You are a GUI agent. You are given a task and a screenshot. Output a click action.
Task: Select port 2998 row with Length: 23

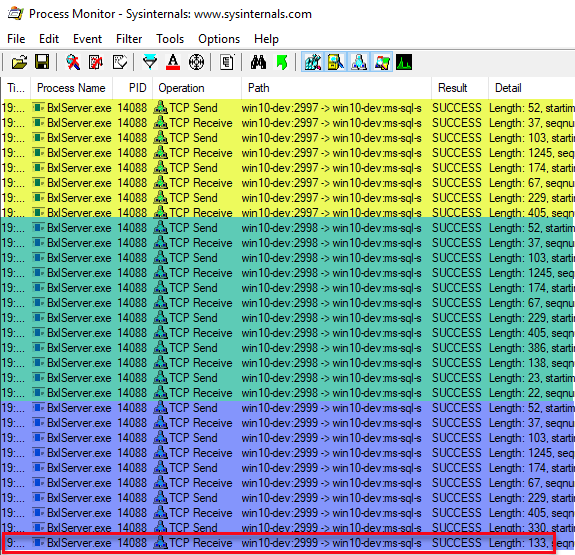coord(288,378)
